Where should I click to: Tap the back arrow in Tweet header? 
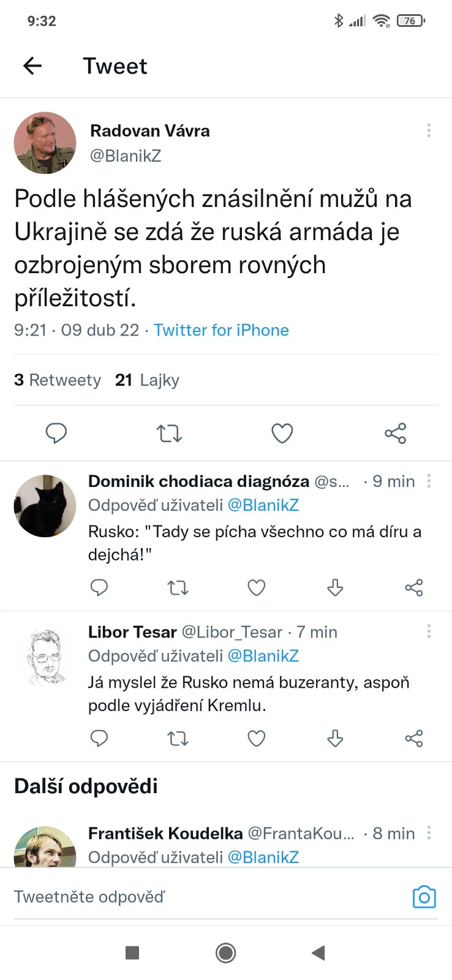[x=32, y=66]
